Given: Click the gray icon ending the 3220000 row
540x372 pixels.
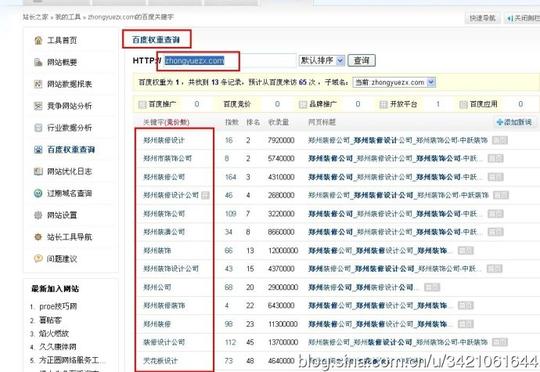Looking at the screenshot, I should pos(496,214).
